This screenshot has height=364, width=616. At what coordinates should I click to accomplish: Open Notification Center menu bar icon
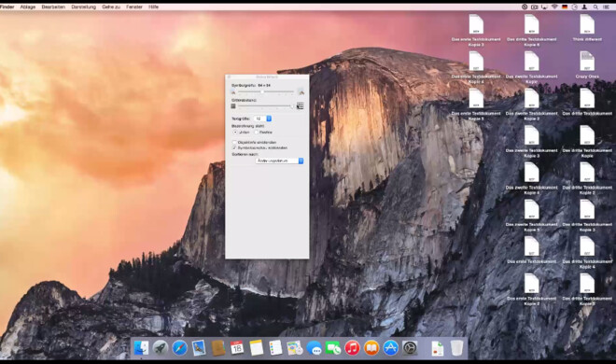606,7
